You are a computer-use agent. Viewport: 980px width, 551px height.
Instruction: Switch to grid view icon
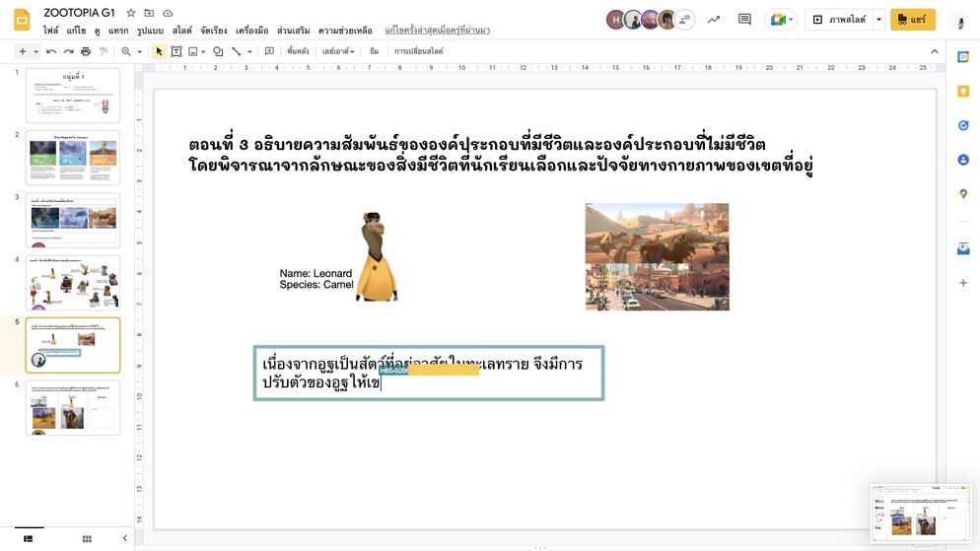click(87, 538)
